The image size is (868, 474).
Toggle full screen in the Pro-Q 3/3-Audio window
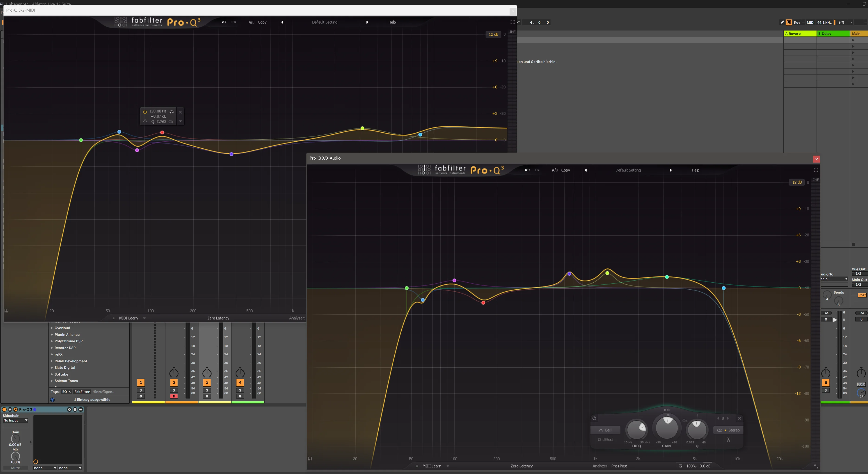point(816,170)
